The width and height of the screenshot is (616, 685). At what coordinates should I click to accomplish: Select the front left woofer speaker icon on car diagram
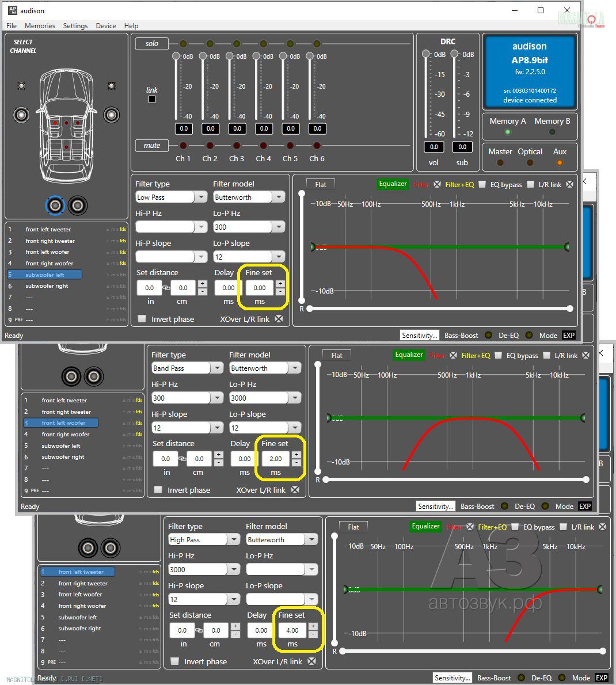click(x=21, y=115)
